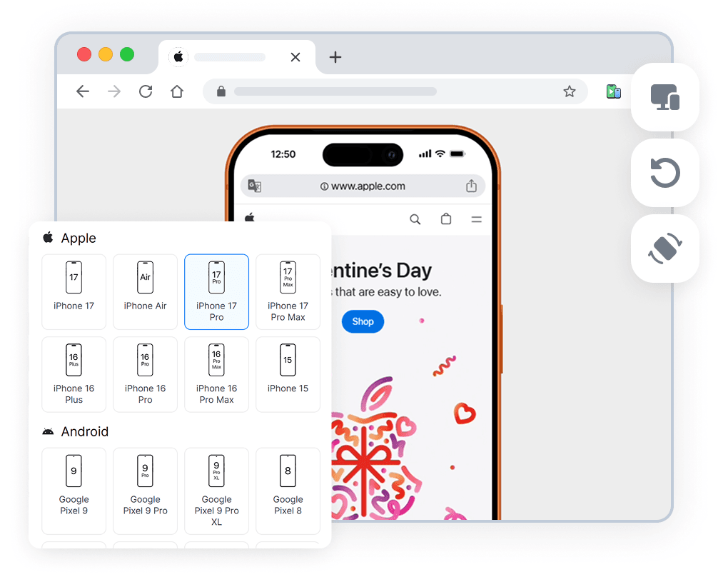Viewport: 728px width, 577px height.
Task: Open the shopping bag icon on apple.com
Action: pyautogui.click(x=446, y=219)
